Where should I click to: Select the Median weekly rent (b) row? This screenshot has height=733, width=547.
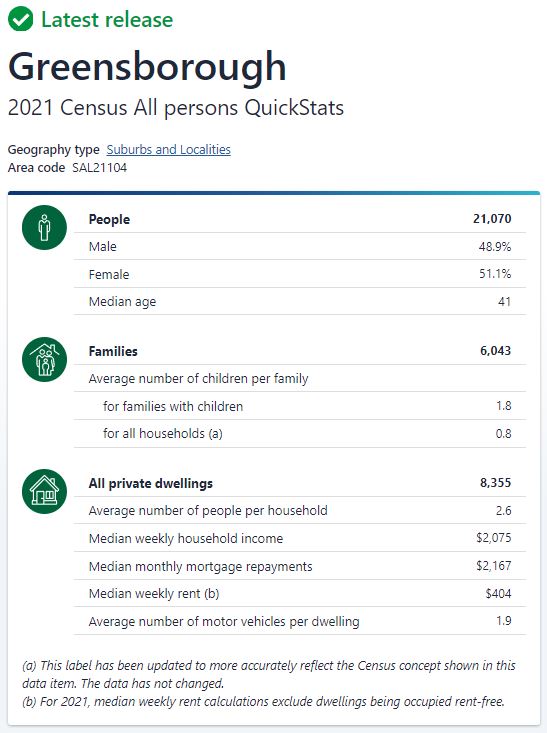pyautogui.click(x=300, y=594)
